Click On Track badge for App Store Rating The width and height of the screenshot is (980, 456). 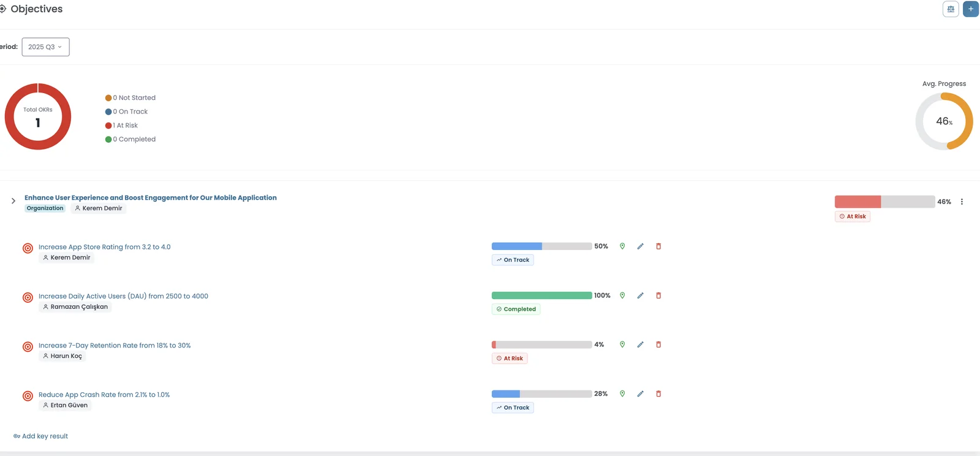[x=513, y=260]
